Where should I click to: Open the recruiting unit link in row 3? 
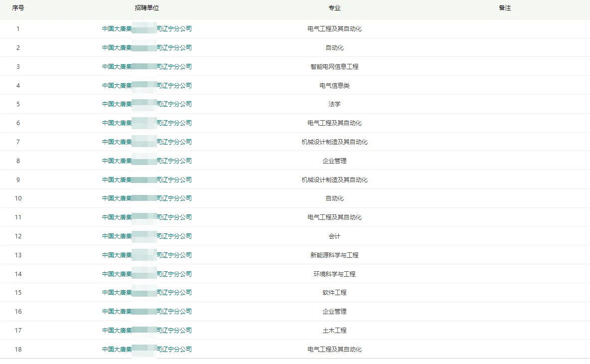click(x=147, y=66)
